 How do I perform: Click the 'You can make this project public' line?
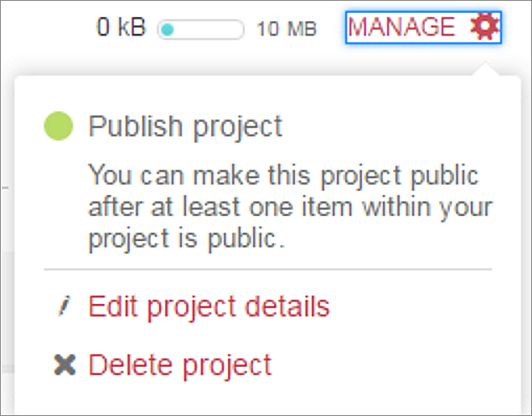coord(283,175)
